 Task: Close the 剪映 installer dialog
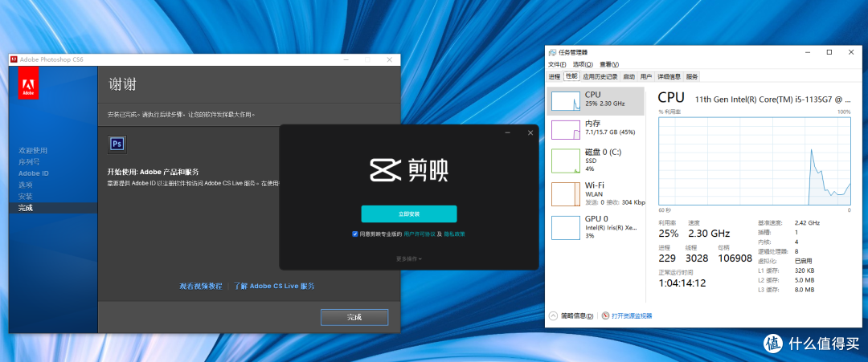[530, 132]
